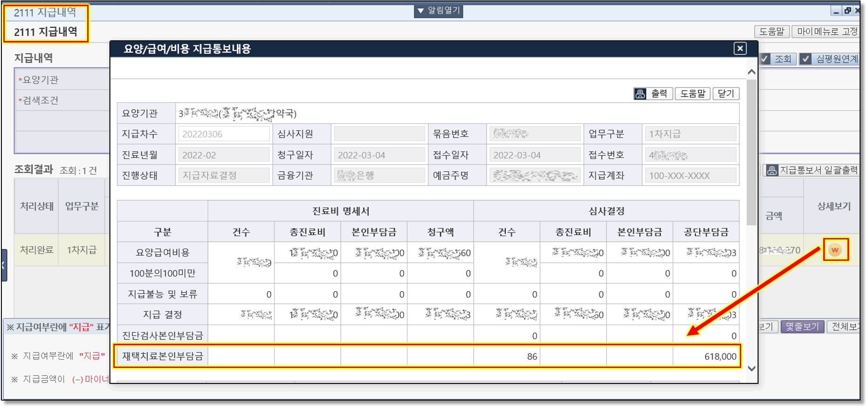868x408 pixels.
Task: Select the 전체보기 view option
Action: point(845,326)
